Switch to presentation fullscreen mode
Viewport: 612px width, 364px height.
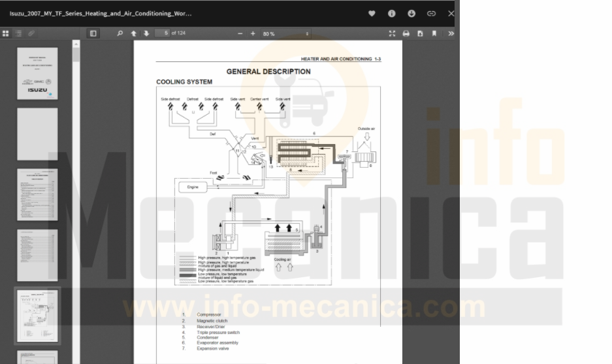click(x=393, y=33)
